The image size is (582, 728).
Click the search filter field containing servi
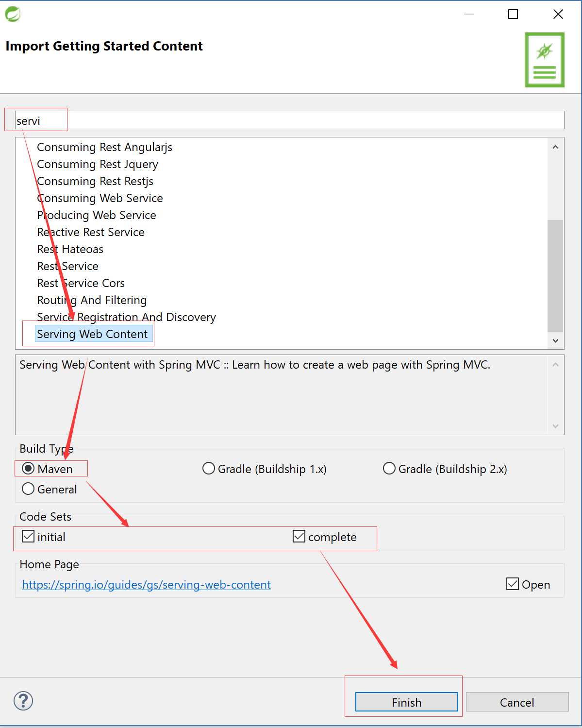click(289, 120)
